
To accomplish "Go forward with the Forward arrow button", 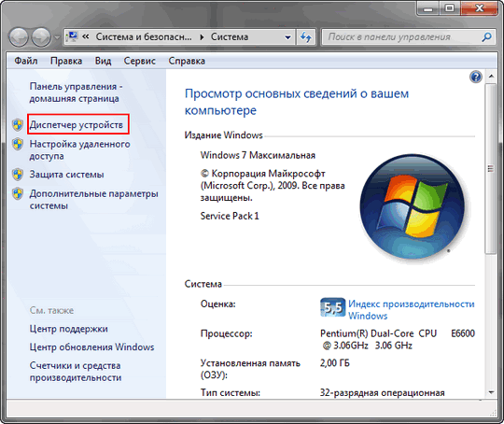I will tap(41, 37).
